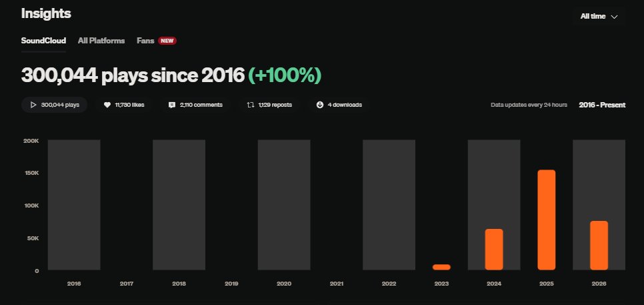The height and width of the screenshot is (305, 644).
Task: Click the orange 2024 bar
Action: pyautogui.click(x=494, y=250)
